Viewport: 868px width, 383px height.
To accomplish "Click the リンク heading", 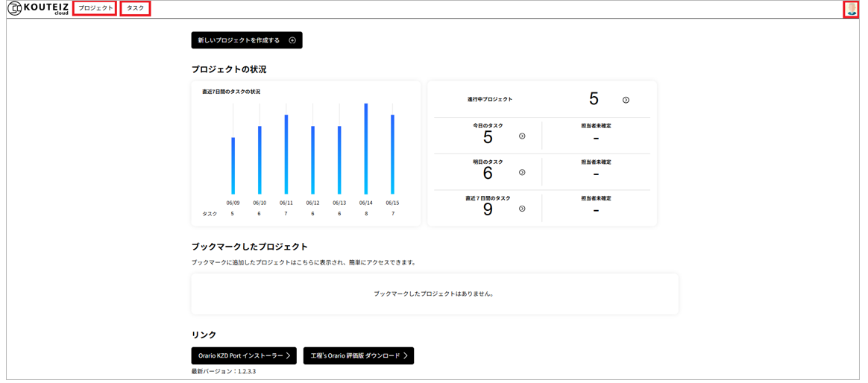I will (204, 335).
